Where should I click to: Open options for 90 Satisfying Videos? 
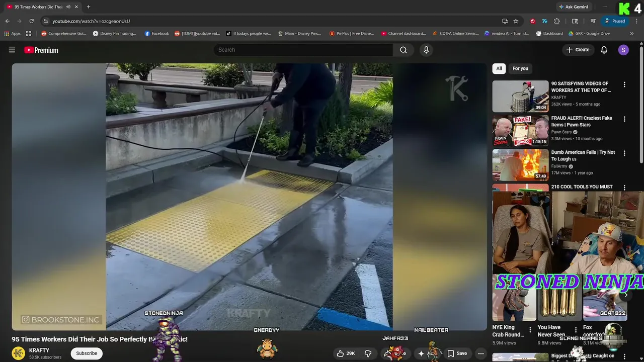pyautogui.click(x=624, y=84)
